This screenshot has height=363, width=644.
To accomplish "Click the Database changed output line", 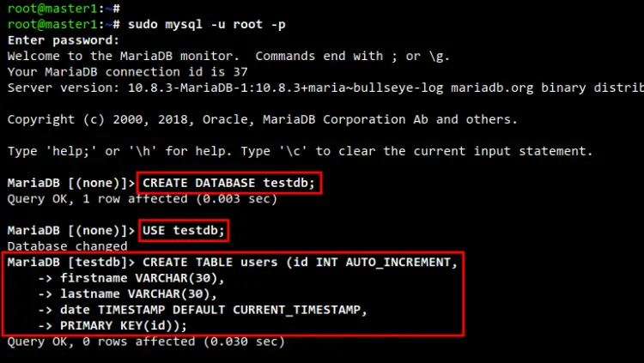I will (x=63, y=245).
